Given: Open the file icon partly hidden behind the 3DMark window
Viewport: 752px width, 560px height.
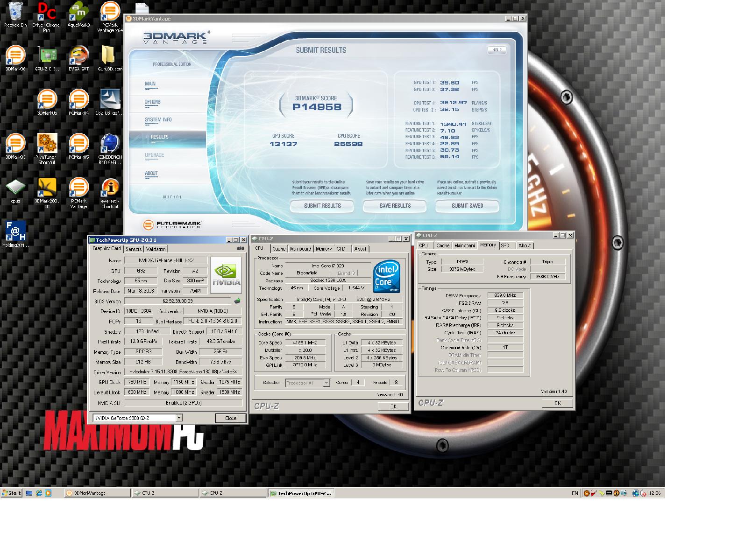Looking at the screenshot, I should (x=142, y=8).
